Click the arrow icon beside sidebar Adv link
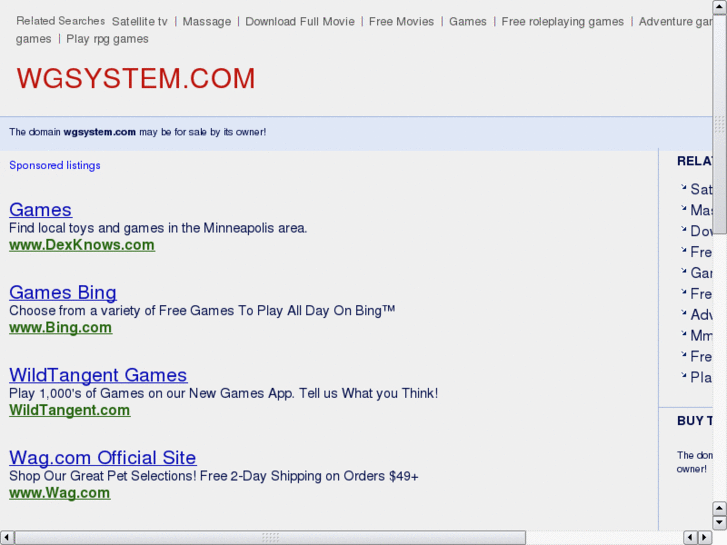The image size is (727, 545). tap(683, 312)
